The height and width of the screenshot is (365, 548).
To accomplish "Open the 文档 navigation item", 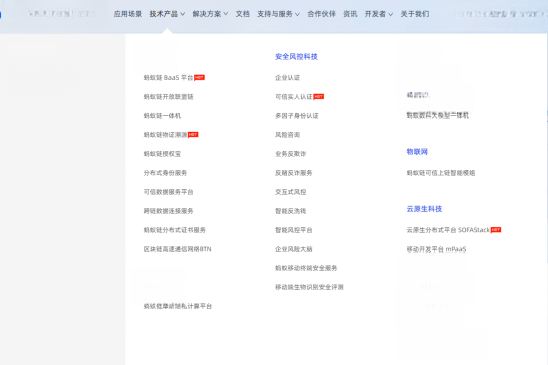I will tap(243, 14).
